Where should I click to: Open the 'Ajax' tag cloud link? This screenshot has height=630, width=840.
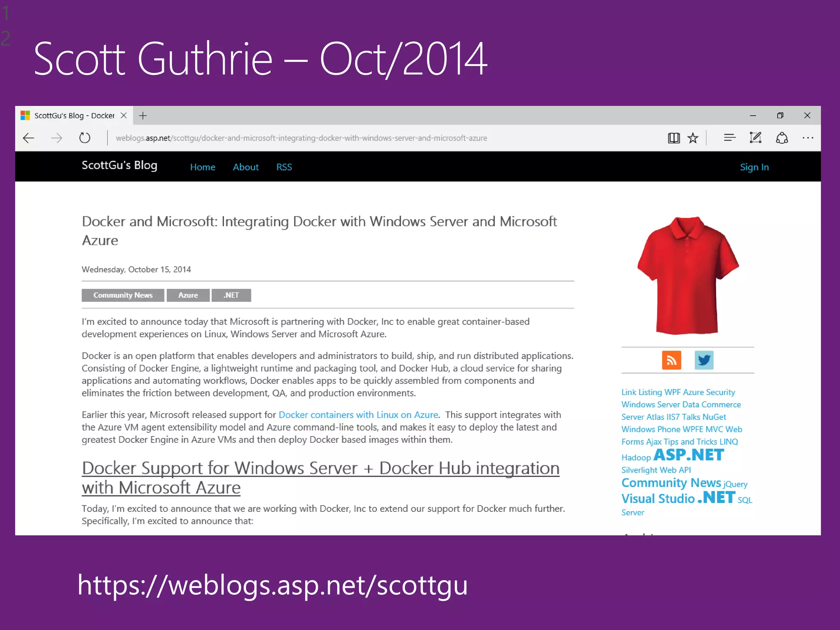coord(654,442)
